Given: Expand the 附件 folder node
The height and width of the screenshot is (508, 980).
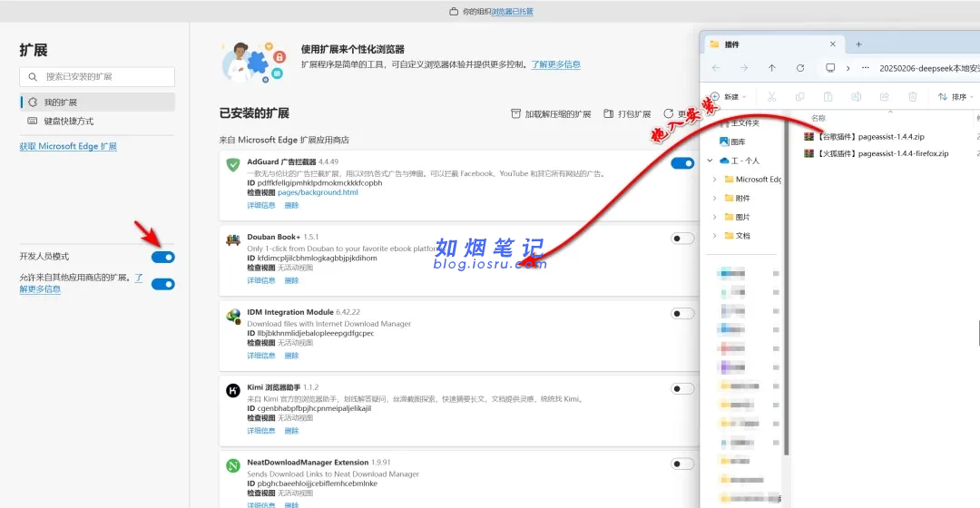Looking at the screenshot, I should 714,198.
